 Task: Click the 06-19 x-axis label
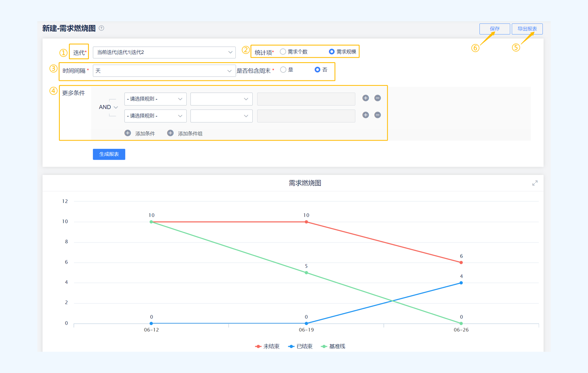pos(306,330)
